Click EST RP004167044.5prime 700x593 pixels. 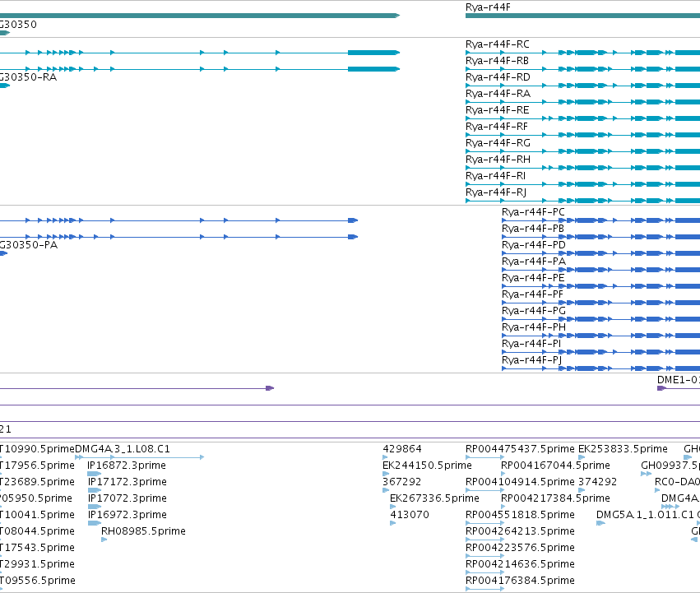[555, 466]
